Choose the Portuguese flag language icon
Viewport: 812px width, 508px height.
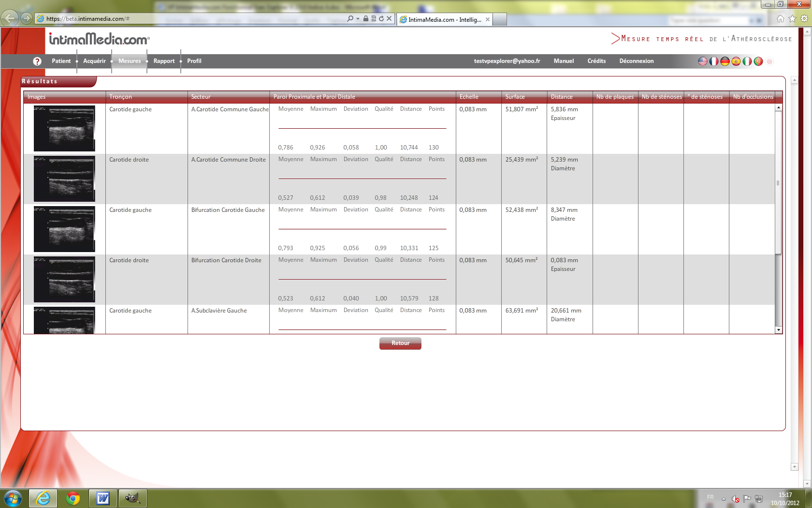click(758, 61)
